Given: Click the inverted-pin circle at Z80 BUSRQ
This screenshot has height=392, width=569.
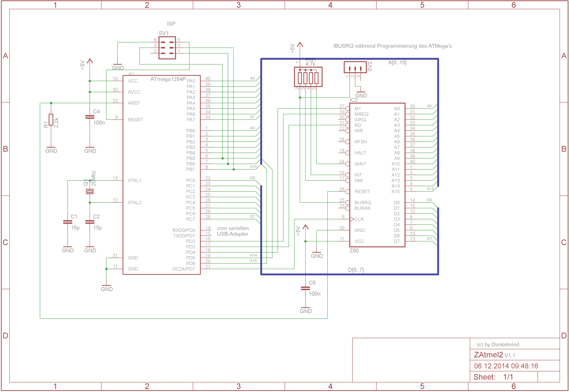Looking at the screenshot, I should pyautogui.click(x=347, y=203).
